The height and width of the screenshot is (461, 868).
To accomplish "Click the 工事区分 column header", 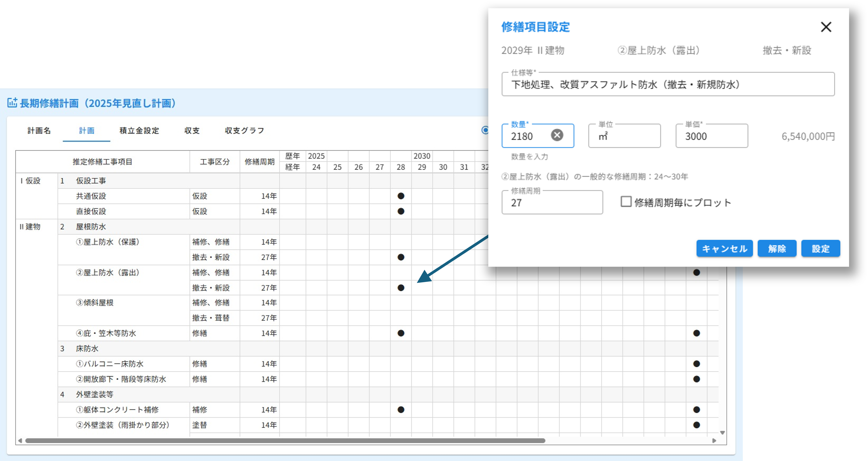I will coord(215,162).
